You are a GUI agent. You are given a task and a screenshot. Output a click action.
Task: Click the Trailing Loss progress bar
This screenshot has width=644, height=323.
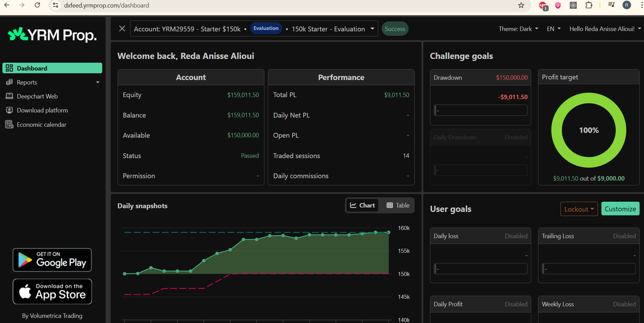coord(589,268)
